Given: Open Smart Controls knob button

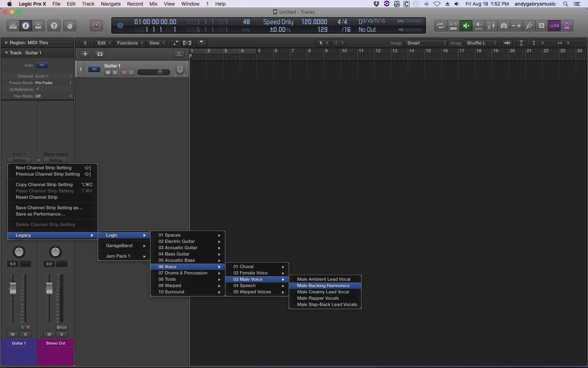Looking at the screenshot, I should pyautogui.click(x=70, y=26).
